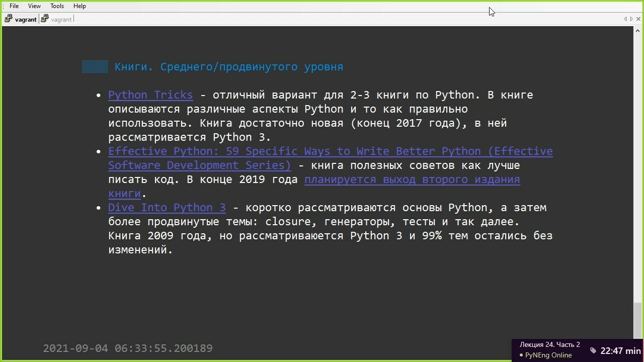Click the '22:47 min' duration label
The width and height of the screenshot is (644, 362).
point(621,351)
